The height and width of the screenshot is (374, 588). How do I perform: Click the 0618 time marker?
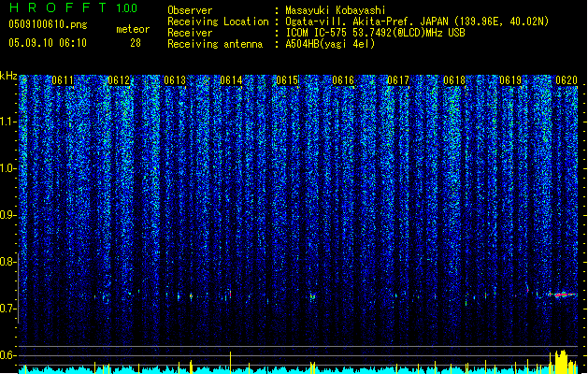(454, 80)
